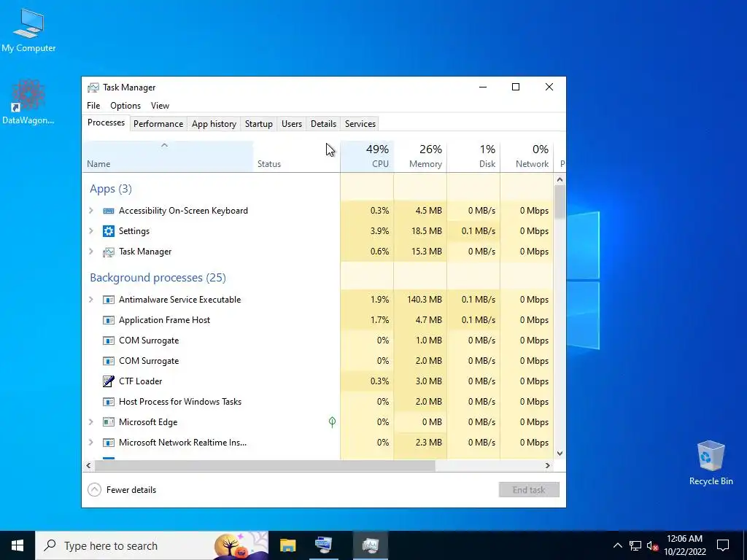Click the CTF Loader pen icon
The width and height of the screenshot is (747, 560).
click(109, 381)
